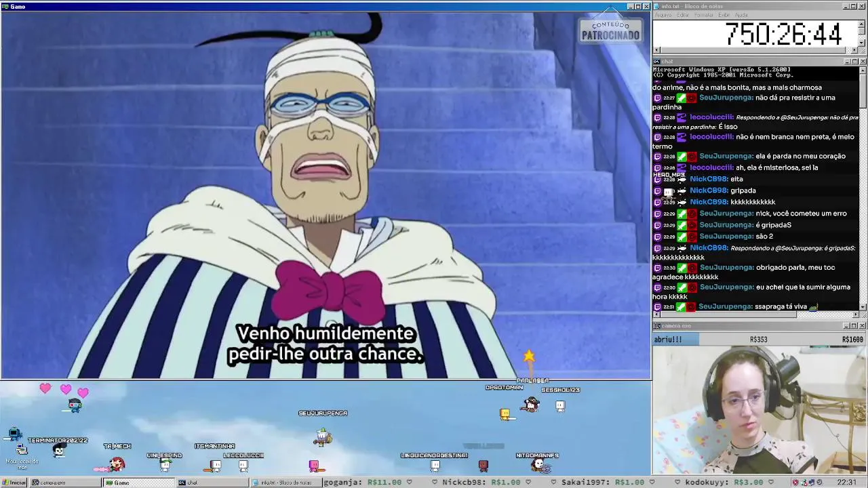The width and height of the screenshot is (868, 488).
Task: Click chat message 'nick, você cometeu um erro'
Action: (801, 213)
